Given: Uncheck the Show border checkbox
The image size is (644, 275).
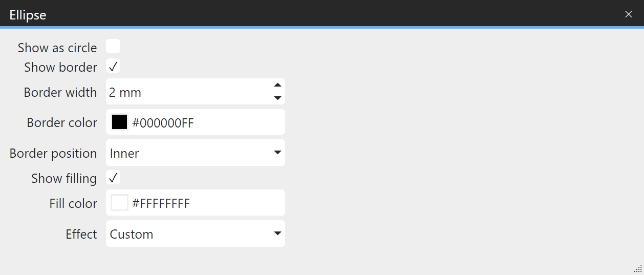Looking at the screenshot, I should [113, 67].
